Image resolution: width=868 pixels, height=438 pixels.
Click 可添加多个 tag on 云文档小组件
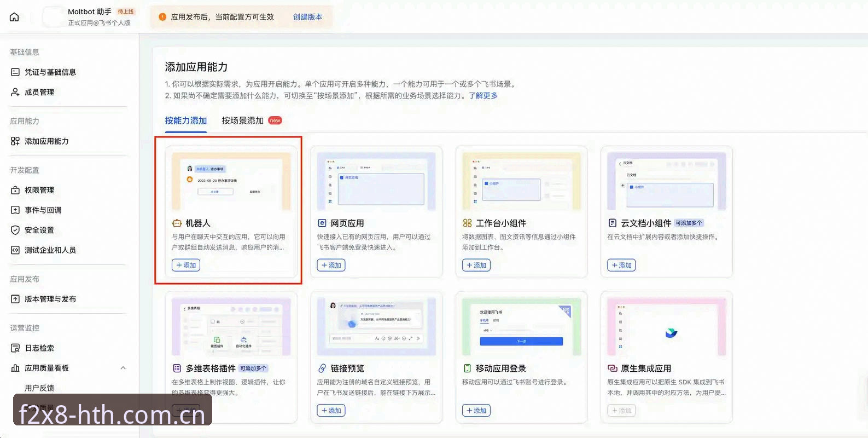pos(689,223)
